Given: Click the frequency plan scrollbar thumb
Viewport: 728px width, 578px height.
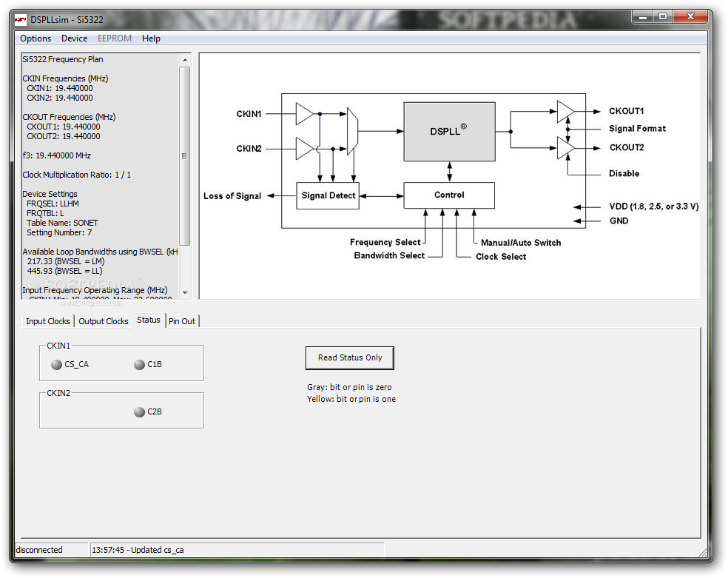Looking at the screenshot, I should 185,156.
